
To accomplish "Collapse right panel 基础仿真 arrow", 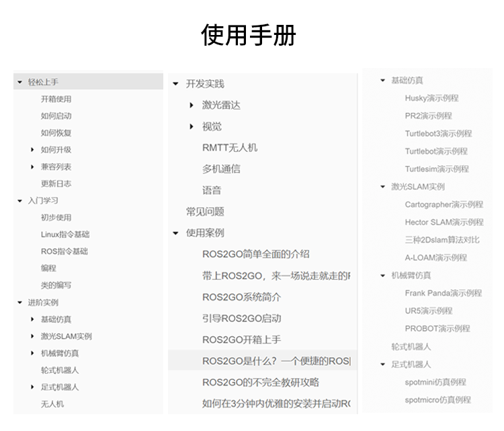I will 382,81.
